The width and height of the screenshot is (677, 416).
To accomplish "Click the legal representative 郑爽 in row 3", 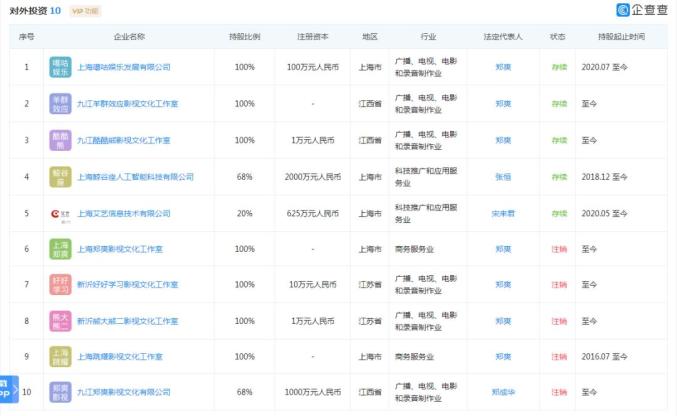I will 503,140.
